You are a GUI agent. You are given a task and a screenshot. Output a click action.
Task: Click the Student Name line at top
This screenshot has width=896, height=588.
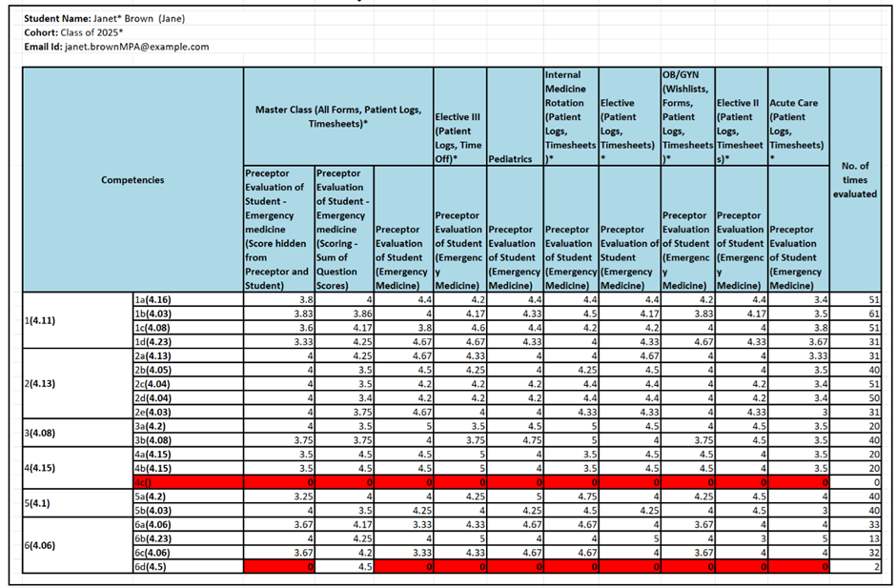111,18
